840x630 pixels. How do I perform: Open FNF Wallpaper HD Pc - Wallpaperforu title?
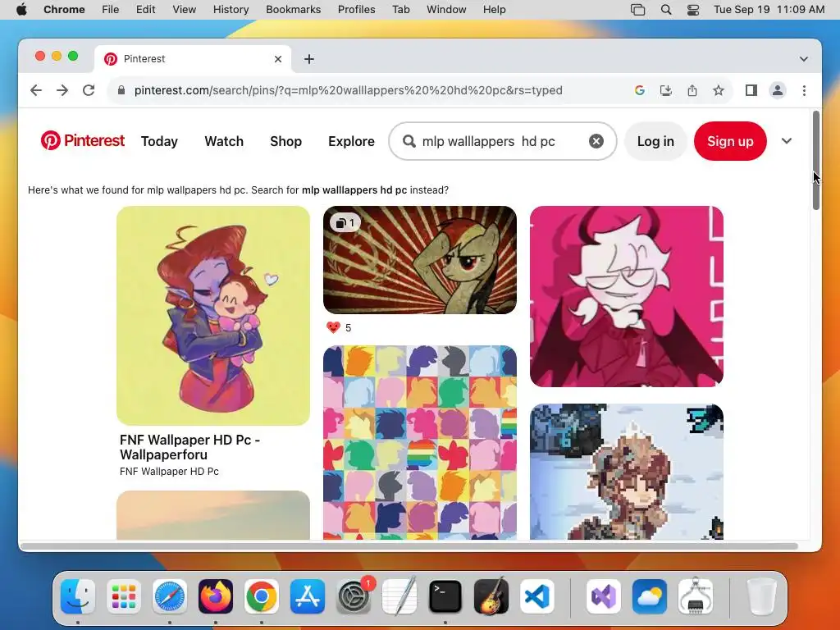coord(189,447)
